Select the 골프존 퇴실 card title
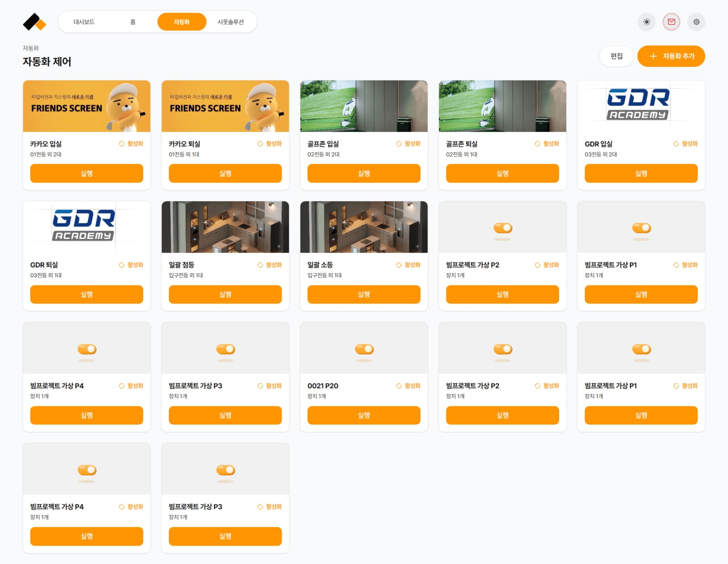This screenshot has height=564, width=728. (x=462, y=144)
